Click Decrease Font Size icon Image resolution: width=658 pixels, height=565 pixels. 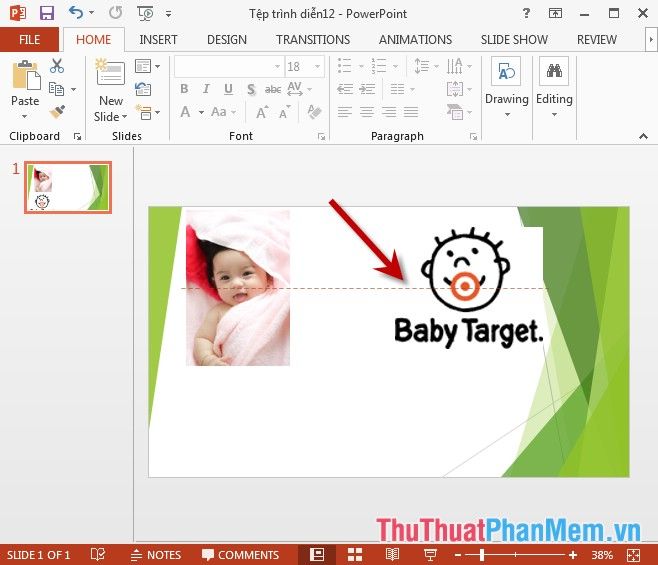click(285, 112)
